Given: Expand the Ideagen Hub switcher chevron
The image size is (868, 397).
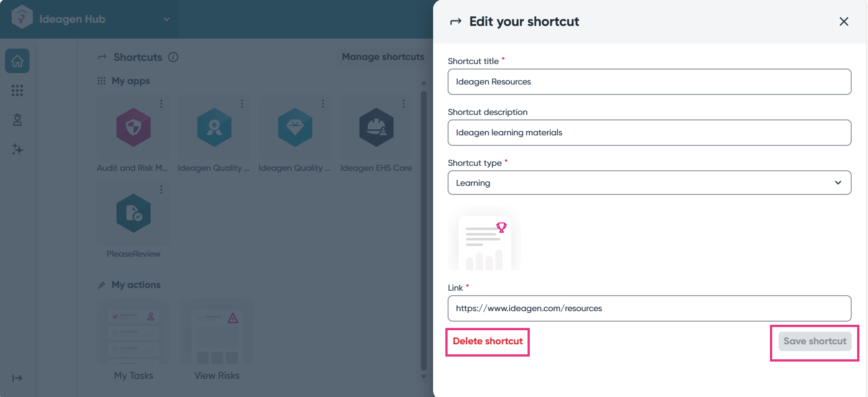Looking at the screenshot, I should tap(167, 19).
